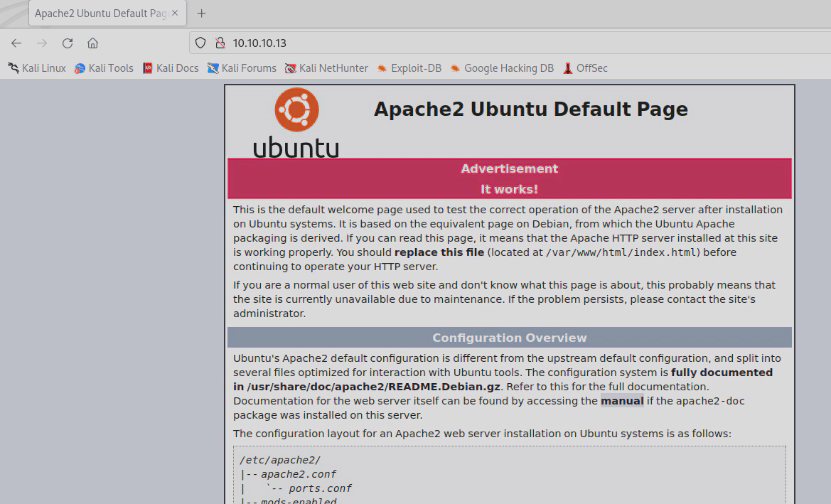The image size is (831, 504).
Task: Open the Kali Linux bookmark
Action: (37, 68)
